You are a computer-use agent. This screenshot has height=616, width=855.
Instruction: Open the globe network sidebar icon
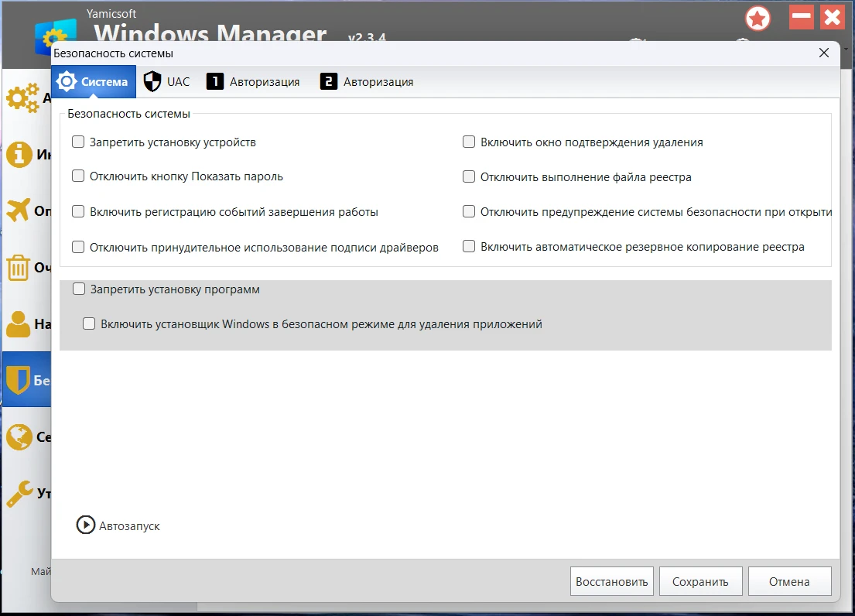pos(18,437)
